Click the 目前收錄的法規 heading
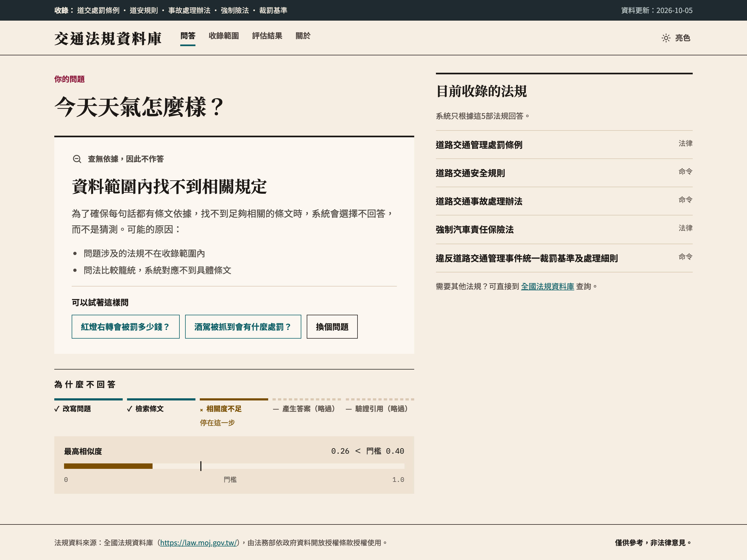Image resolution: width=747 pixels, height=560 pixels. click(481, 91)
